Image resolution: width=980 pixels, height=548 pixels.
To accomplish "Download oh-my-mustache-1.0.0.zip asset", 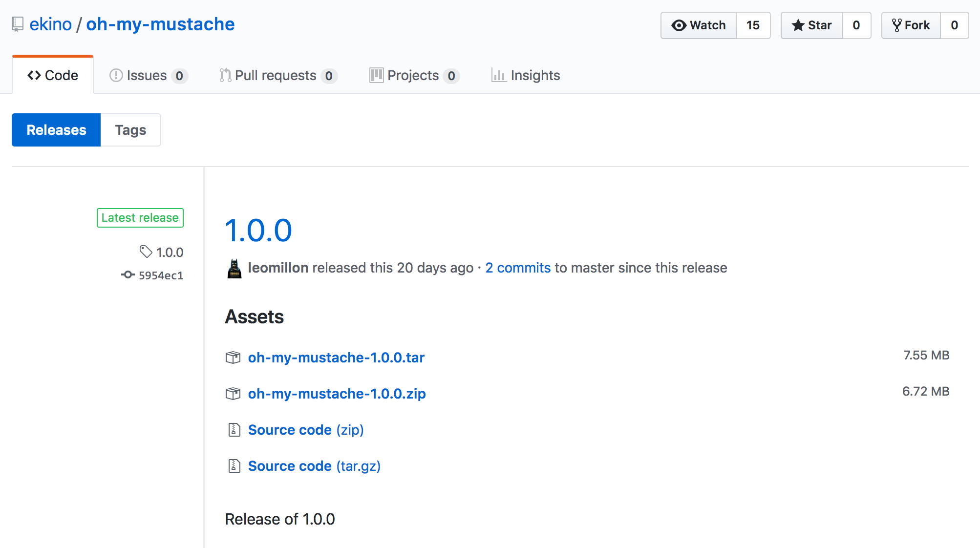I will coord(337,394).
